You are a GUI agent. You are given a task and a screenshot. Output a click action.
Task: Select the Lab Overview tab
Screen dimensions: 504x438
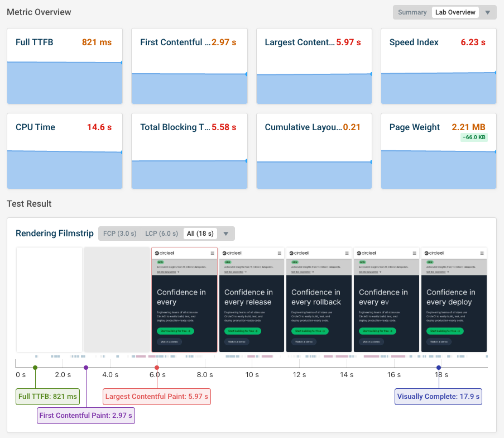point(455,12)
